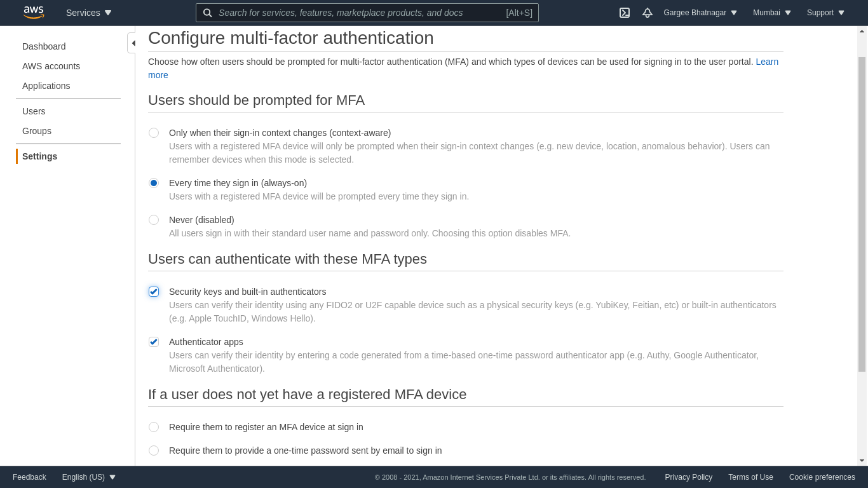This screenshot has width=868, height=488.
Task: Open the Feedback button in footer
Action: click(29, 477)
